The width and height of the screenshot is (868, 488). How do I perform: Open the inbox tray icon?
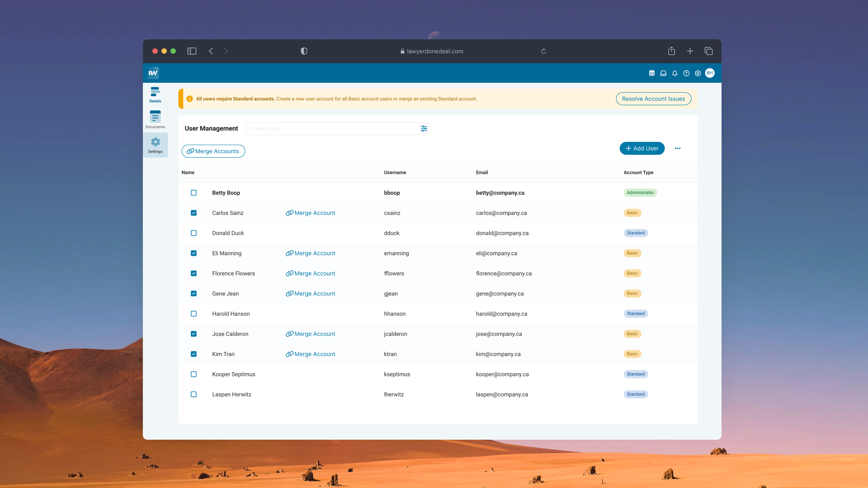663,73
